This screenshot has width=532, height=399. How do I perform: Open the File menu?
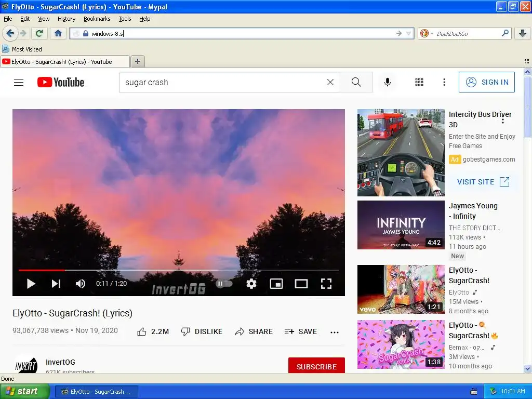8,19
